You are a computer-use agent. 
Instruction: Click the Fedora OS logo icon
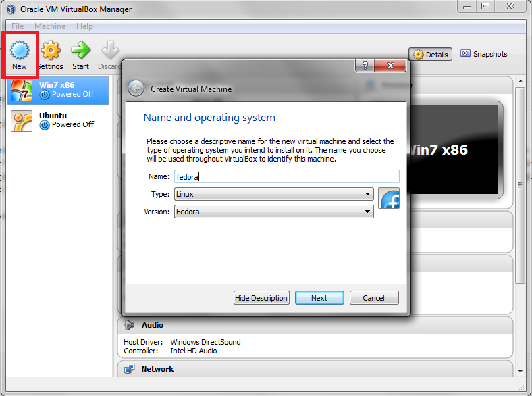tap(389, 198)
